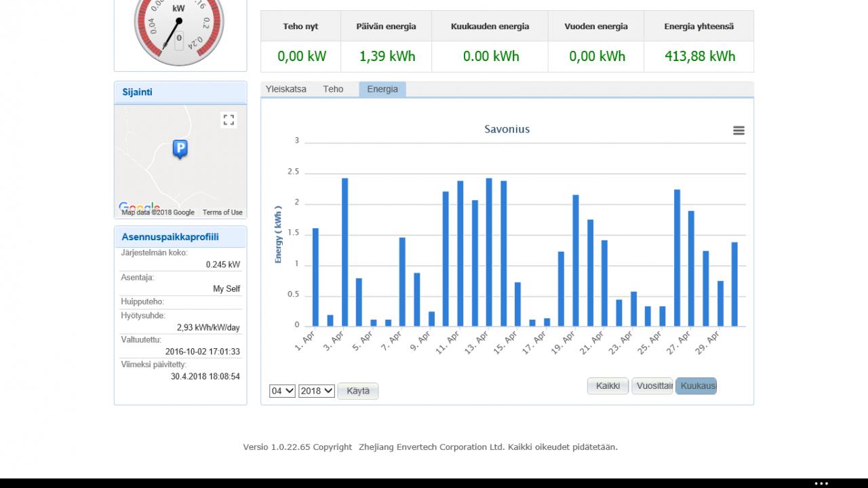The height and width of the screenshot is (488, 868).
Task: Click the Vuoden energia column header
Action: [x=596, y=26]
